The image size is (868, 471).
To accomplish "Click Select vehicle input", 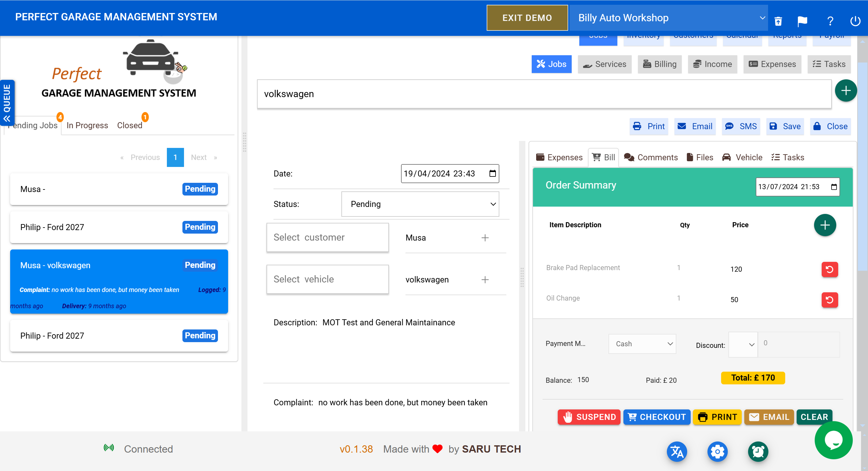I will 327,279.
